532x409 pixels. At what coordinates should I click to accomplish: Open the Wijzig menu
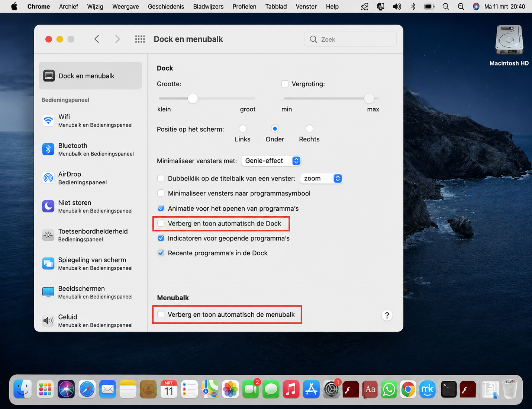coord(95,6)
